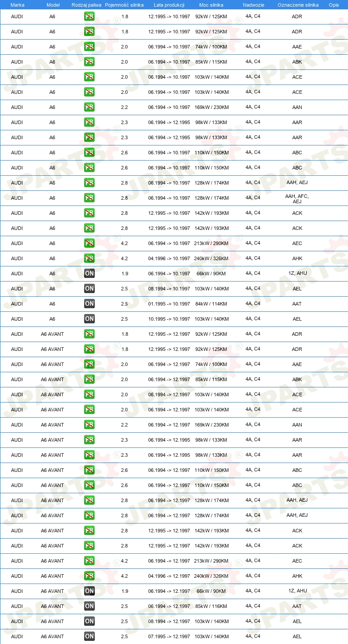The image size is (348, 644).
Task: Click the ON icon in A6 AEL 08.1994 row
Action: 89,289
